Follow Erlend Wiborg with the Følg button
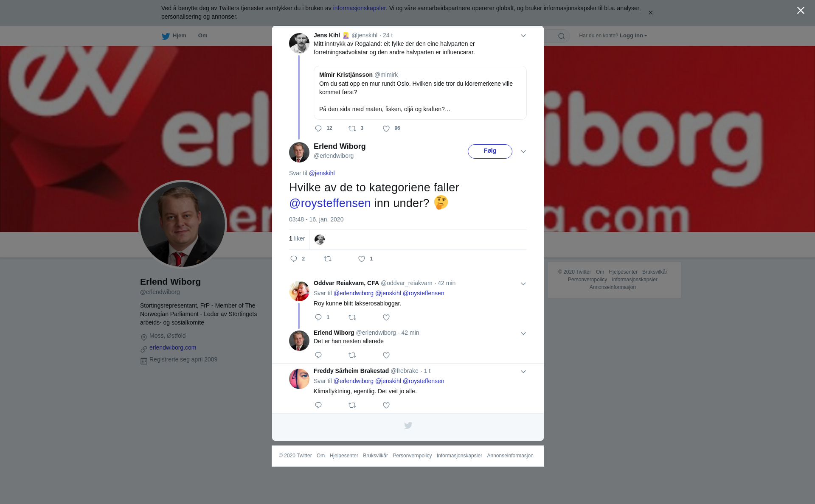 pos(490,151)
